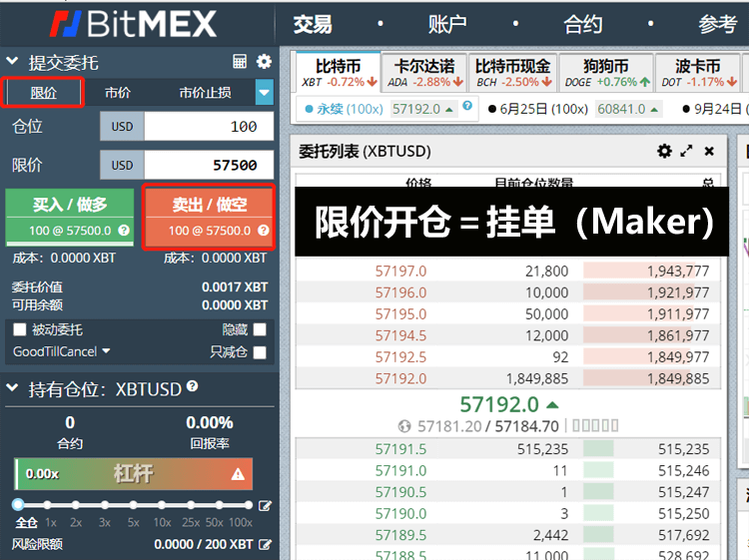Click the 风险限额 risk limit label
The width and height of the screenshot is (749, 560).
(37, 544)
